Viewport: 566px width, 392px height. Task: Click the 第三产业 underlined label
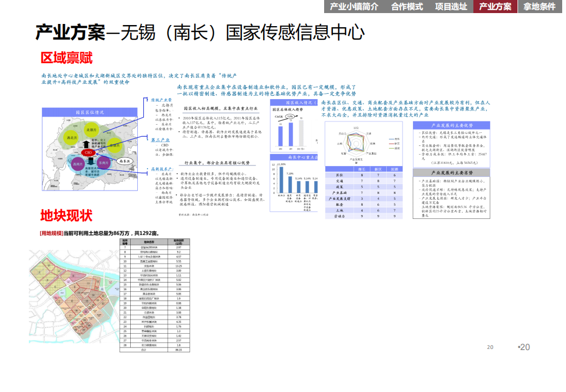point(160,140)
